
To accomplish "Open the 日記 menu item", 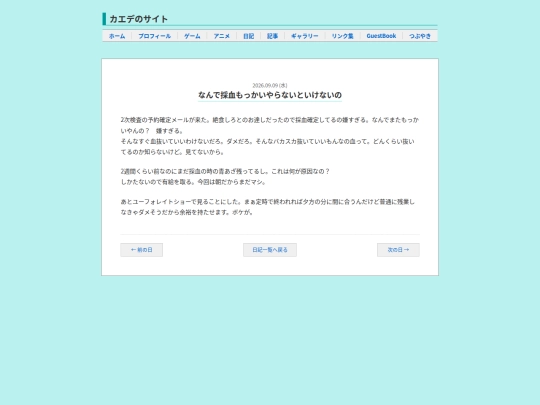I will pyautogui.click(x=249, y=36).
